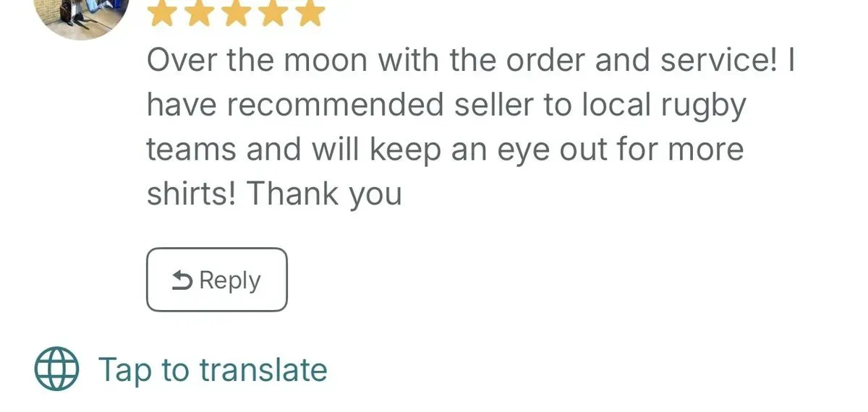Viewport: 868px width, 412px height.
Task: Click the word "shirts!" in the review
Action: pos(192,194)
